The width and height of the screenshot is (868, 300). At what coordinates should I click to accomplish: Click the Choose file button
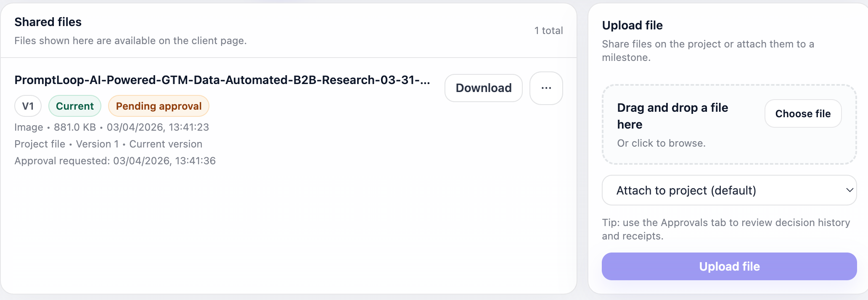pyautogui.click(x=802, y=114)
